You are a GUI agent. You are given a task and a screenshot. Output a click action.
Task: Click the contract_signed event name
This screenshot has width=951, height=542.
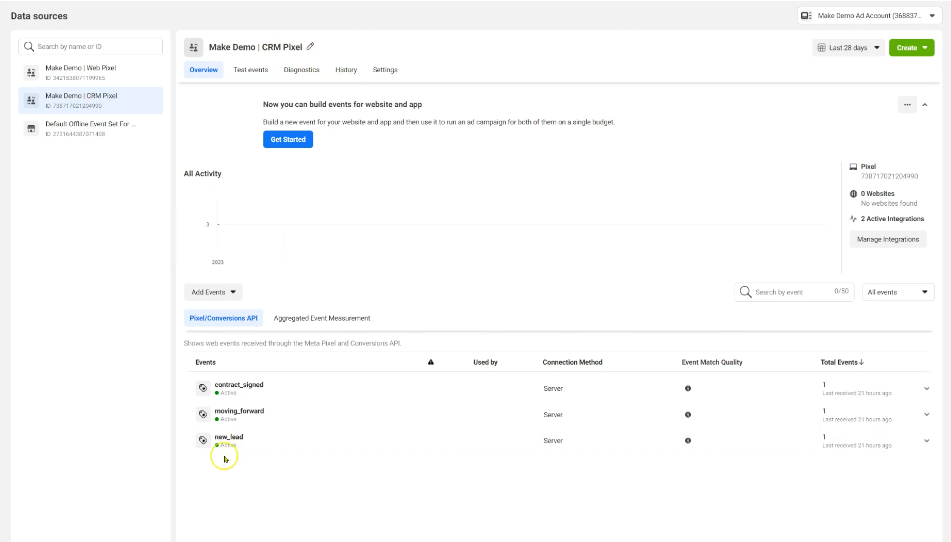tap(239, 384)
